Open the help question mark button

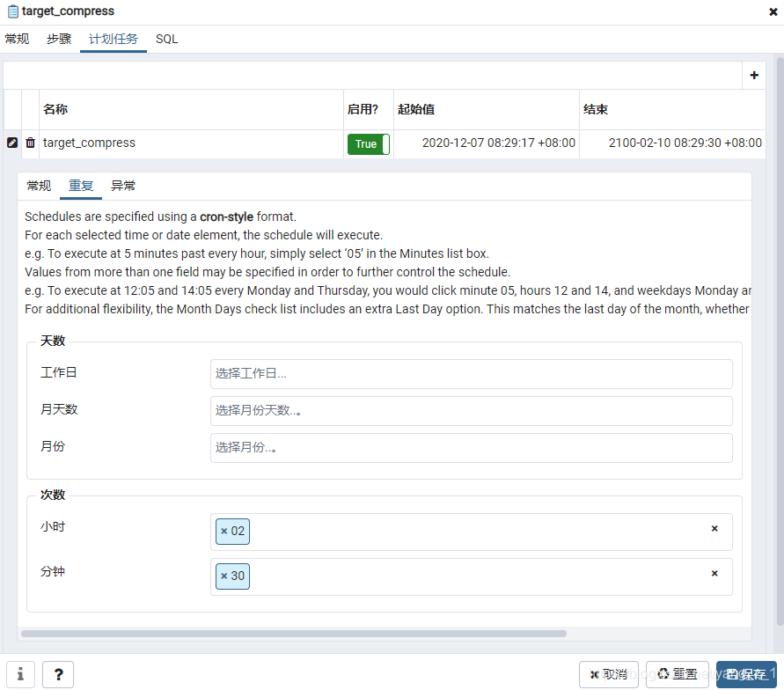58,674
